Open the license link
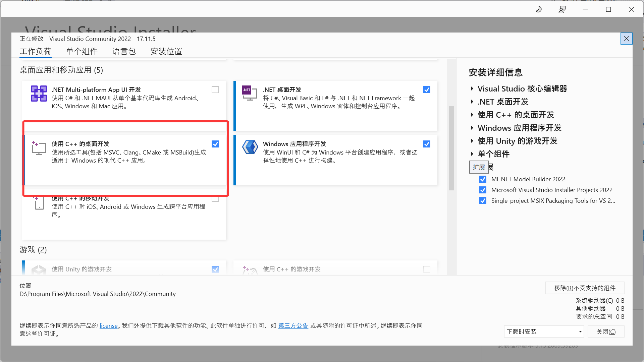The width and height of the screenshot is (644, 362). 108,325
